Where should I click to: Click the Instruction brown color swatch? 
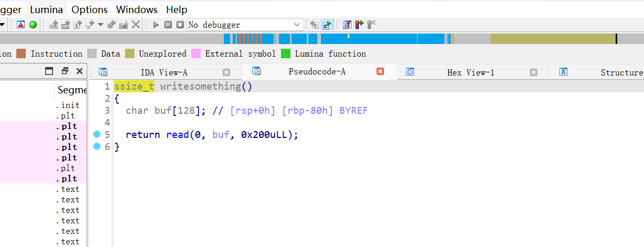pos(21,53)
